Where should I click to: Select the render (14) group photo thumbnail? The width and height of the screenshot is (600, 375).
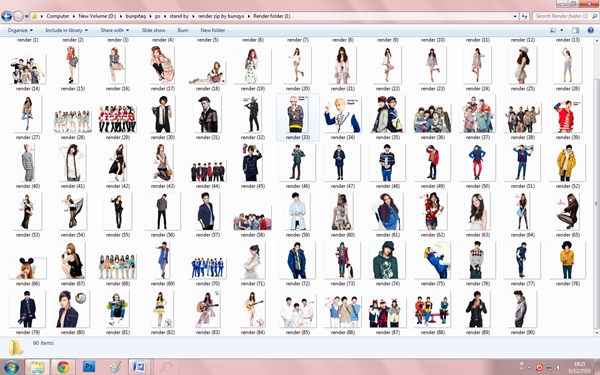[x=27, y=69]
